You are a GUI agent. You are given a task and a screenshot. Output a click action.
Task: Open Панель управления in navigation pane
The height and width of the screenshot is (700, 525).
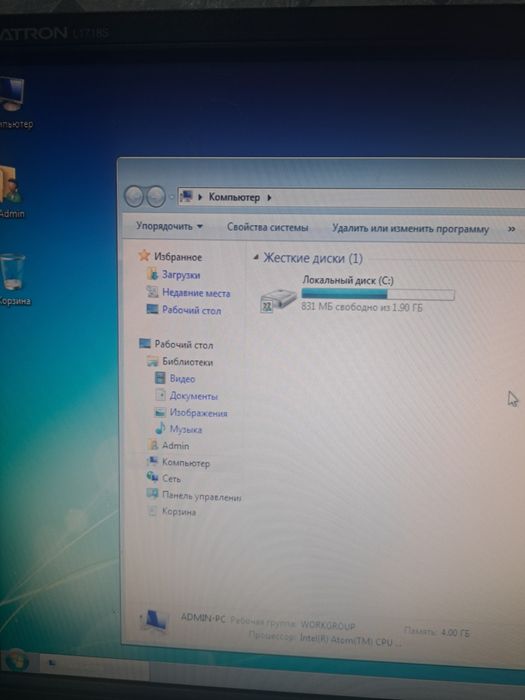click(x=201, y=496)
